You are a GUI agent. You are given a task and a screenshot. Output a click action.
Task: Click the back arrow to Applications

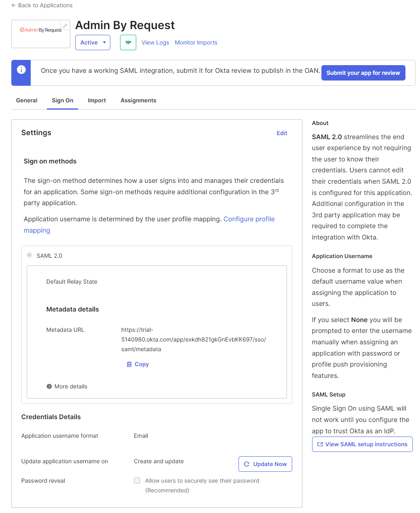[x=14, y=5]
